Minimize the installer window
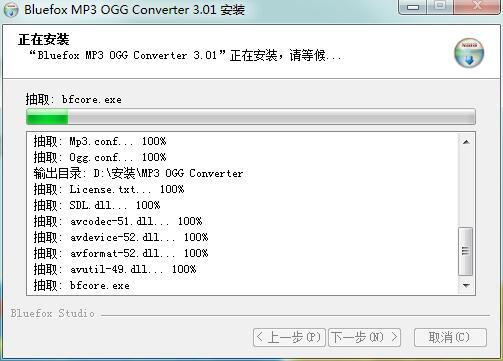 click(412, 7)
